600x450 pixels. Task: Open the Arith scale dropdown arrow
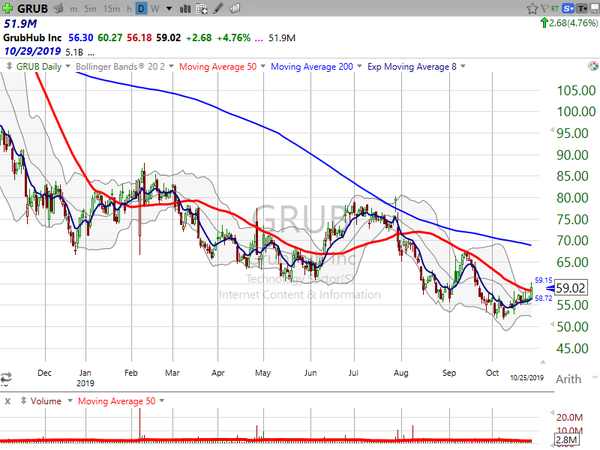coord(595,376)
